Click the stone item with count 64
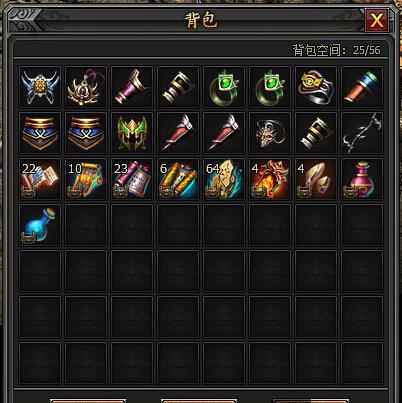 pos(224,179)
